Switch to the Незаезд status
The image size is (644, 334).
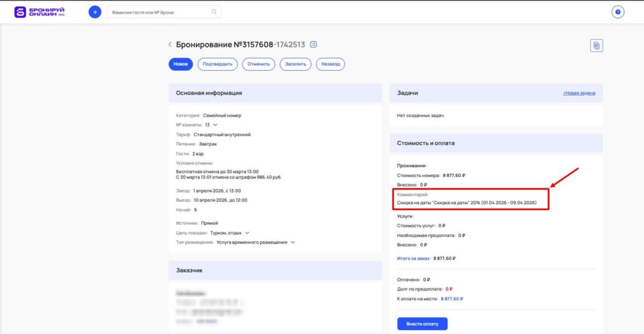[330, 64]
